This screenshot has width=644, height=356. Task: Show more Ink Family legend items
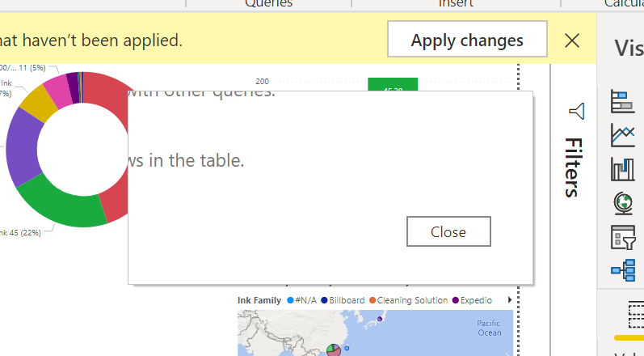coord(510,299)
